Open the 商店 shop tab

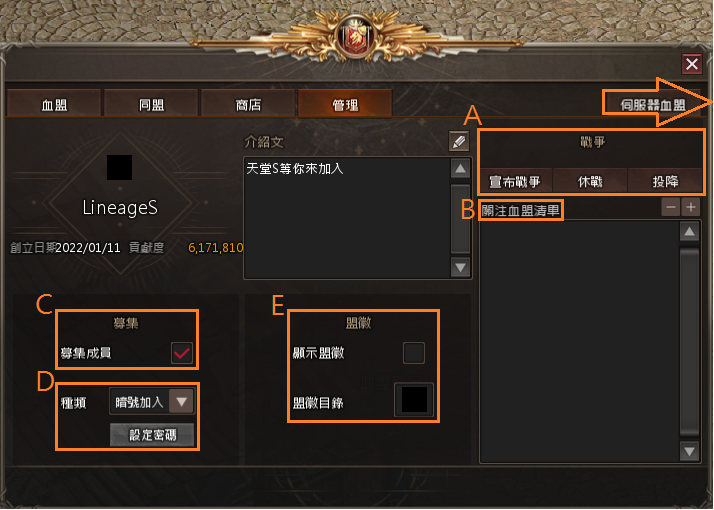point(248,104)
